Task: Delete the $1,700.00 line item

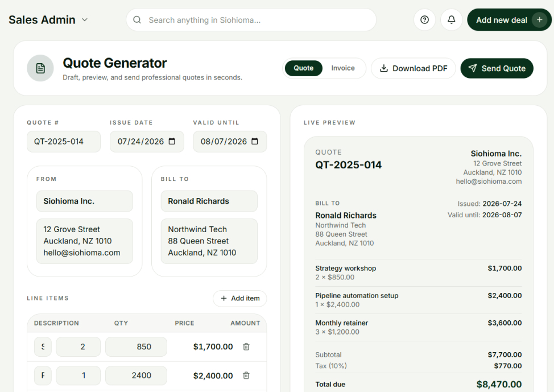Action: (246, 346)
